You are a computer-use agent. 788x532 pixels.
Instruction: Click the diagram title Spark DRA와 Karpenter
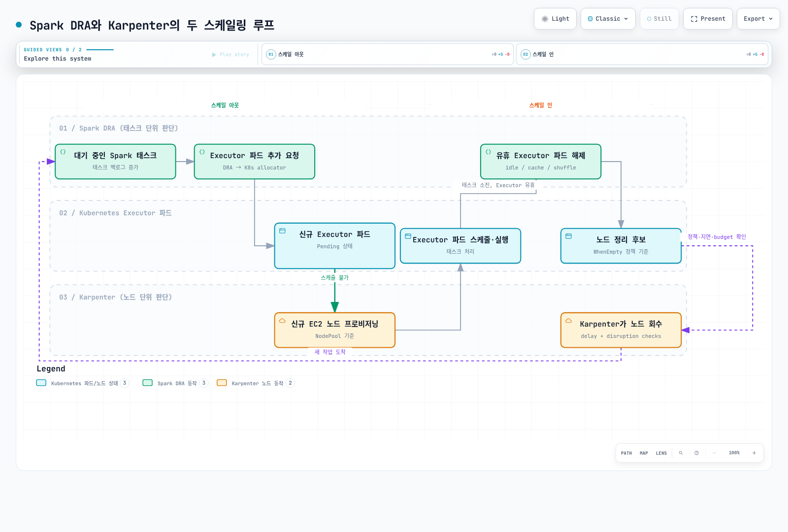152,25
